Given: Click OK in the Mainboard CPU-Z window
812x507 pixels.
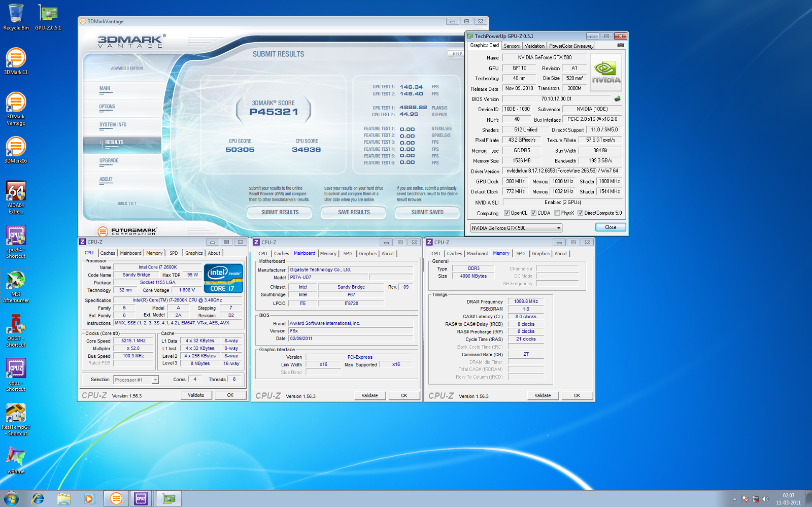Looking at the screenshot, I should point(404,395).
